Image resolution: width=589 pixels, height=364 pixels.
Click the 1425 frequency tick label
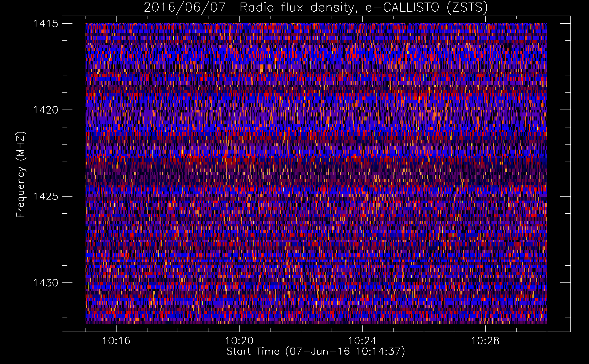(x=46, y=197)
